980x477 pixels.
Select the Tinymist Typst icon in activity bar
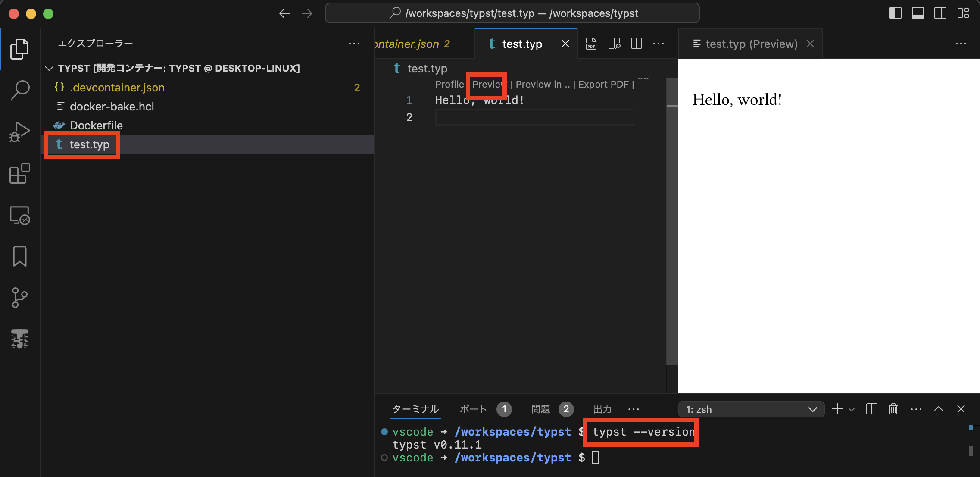pos(19,339)
